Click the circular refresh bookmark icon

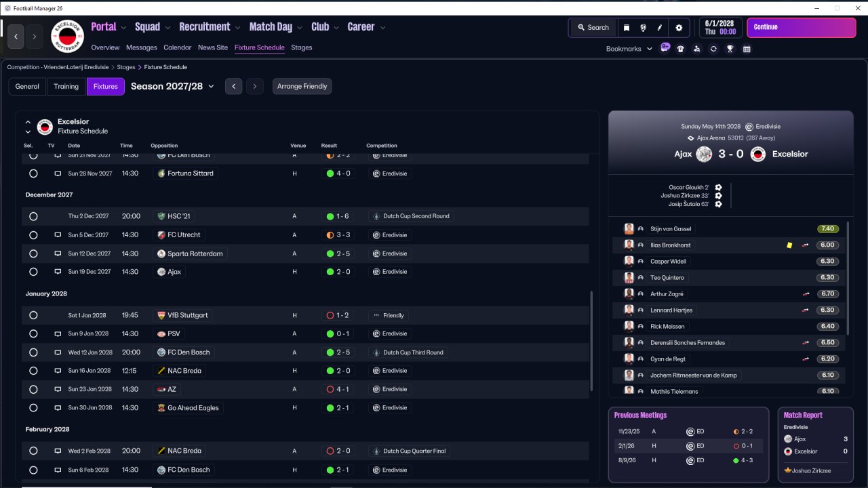pos(713,49)
